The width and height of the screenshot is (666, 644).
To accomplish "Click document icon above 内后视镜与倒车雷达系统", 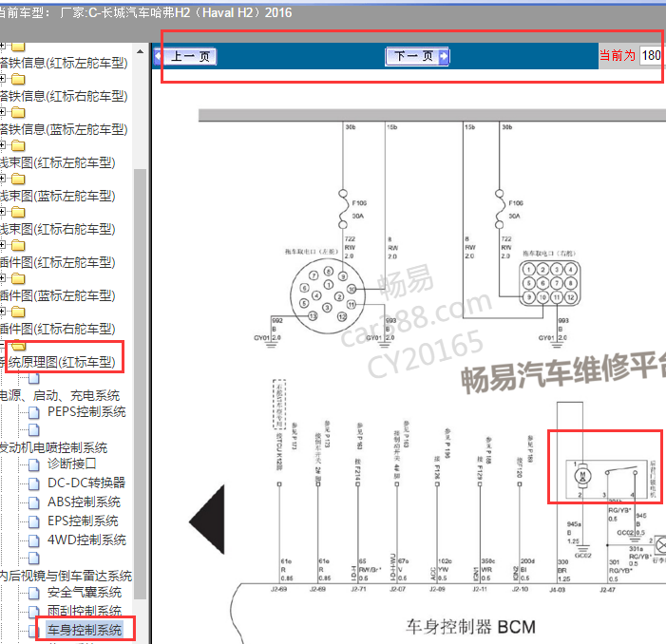I will click(34, 559).
